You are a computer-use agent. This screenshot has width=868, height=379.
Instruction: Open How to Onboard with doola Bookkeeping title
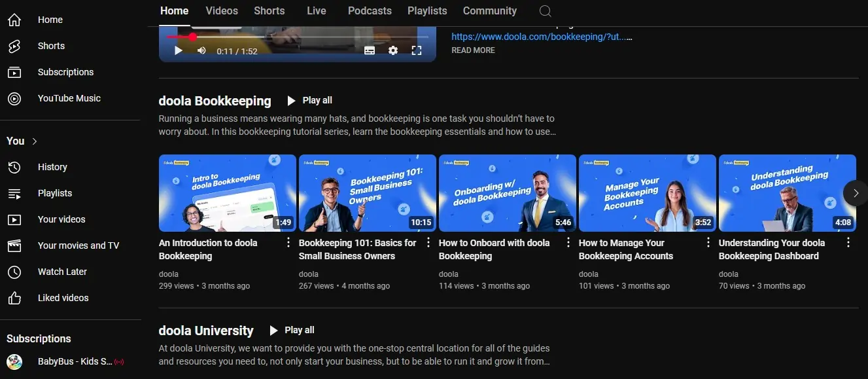(494, 249)
